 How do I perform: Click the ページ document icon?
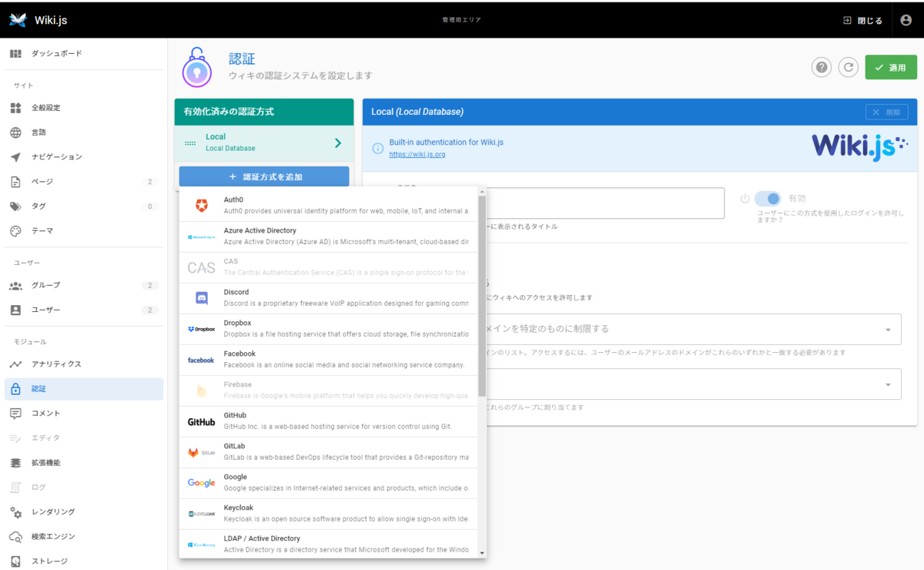(x=15, y=182)
